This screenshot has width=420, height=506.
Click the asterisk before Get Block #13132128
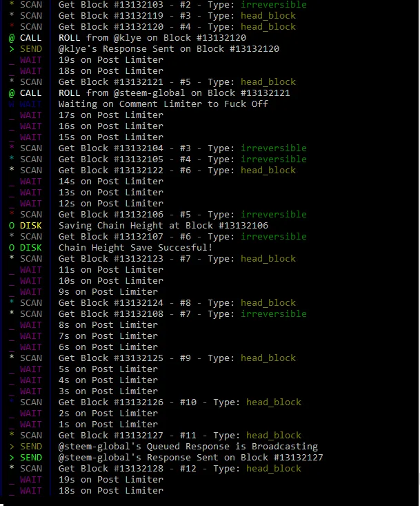point(12,467)
